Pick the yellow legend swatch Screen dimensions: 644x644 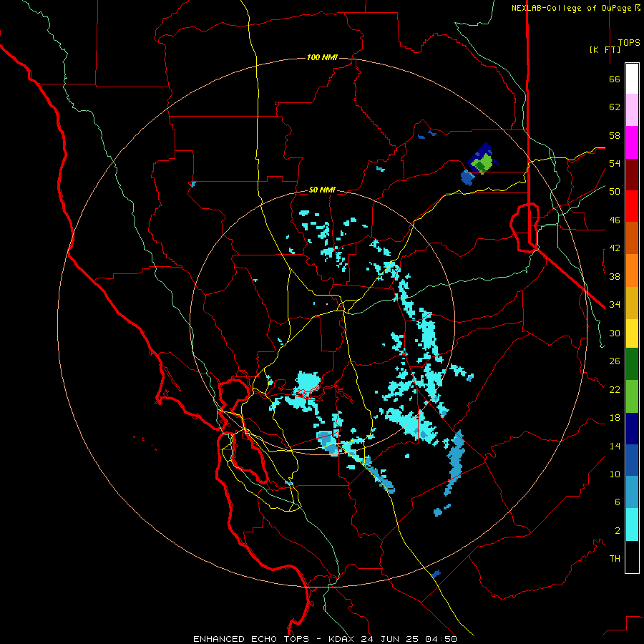pyautogui.click(x=632, y=333)
